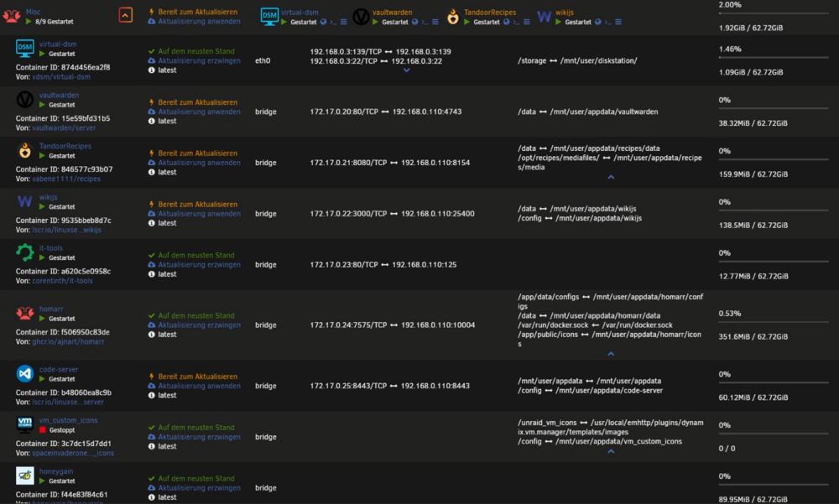Image resolution: width=839 pixels, height=504 pixels.
Task: Click the /mnt/user/diskstation/ storage path
Action: [599, 60]
